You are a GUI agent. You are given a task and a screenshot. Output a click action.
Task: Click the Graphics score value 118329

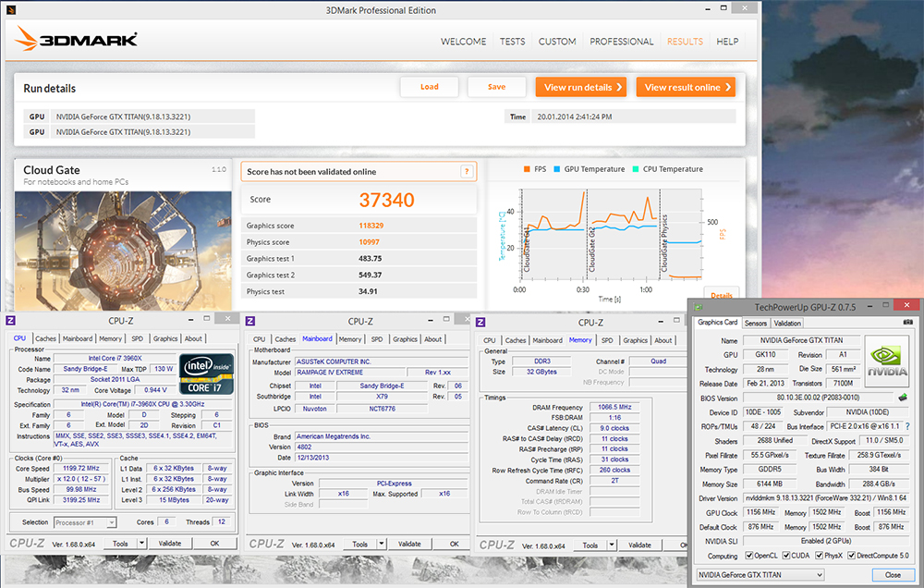[371, 226]
